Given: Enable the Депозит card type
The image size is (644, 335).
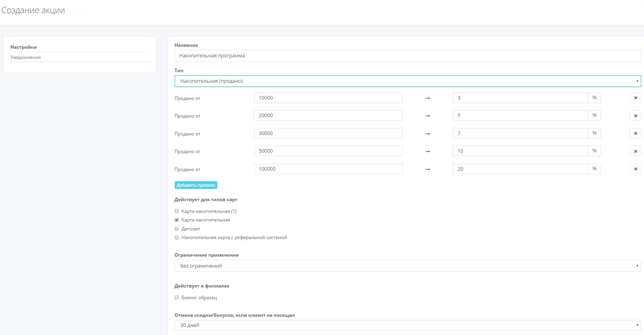Looking at the screenshot, I should [177, 229].
